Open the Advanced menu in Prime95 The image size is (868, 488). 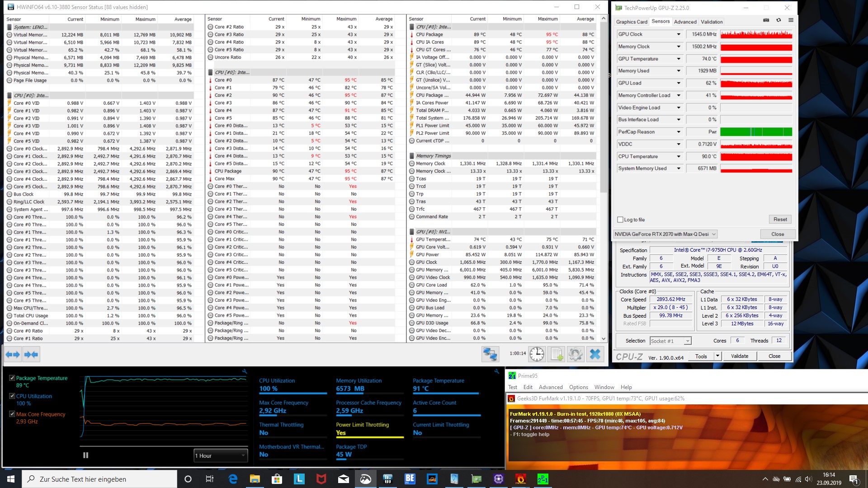550,387
